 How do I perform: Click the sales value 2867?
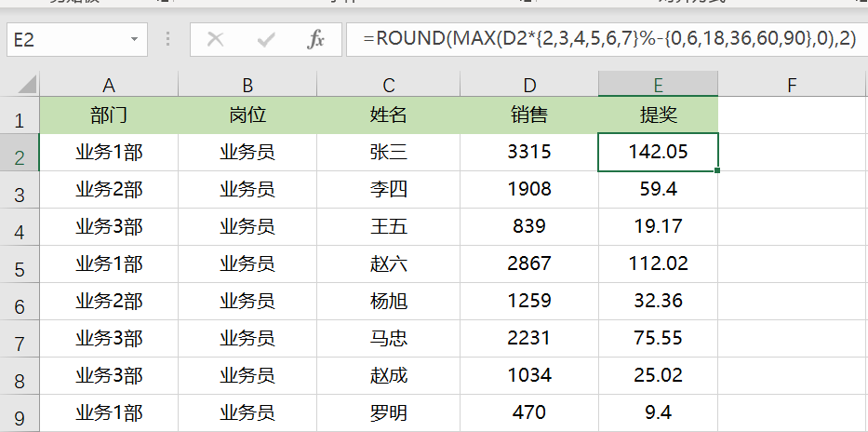(x=529, y=264)
